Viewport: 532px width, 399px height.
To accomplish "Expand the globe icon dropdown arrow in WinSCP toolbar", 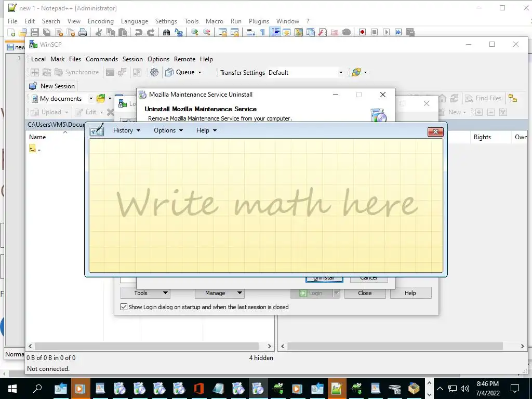I will tap(365, 72).
